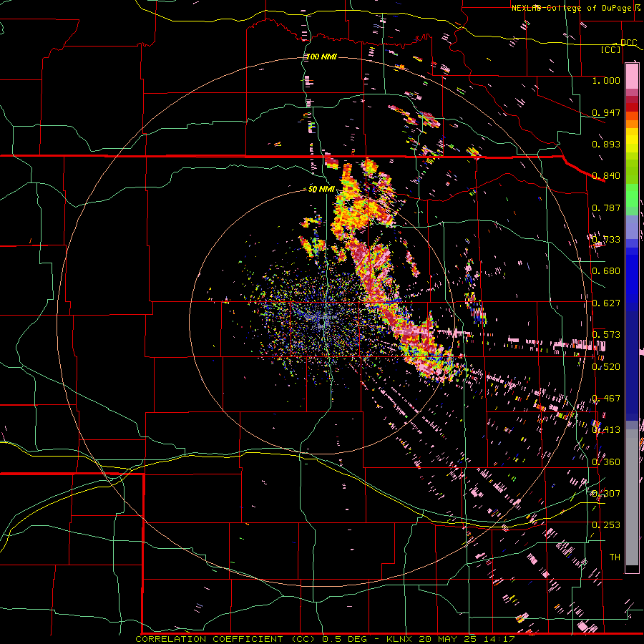
Task: Click the 0.787 scale value
Action: pos(606,208)
